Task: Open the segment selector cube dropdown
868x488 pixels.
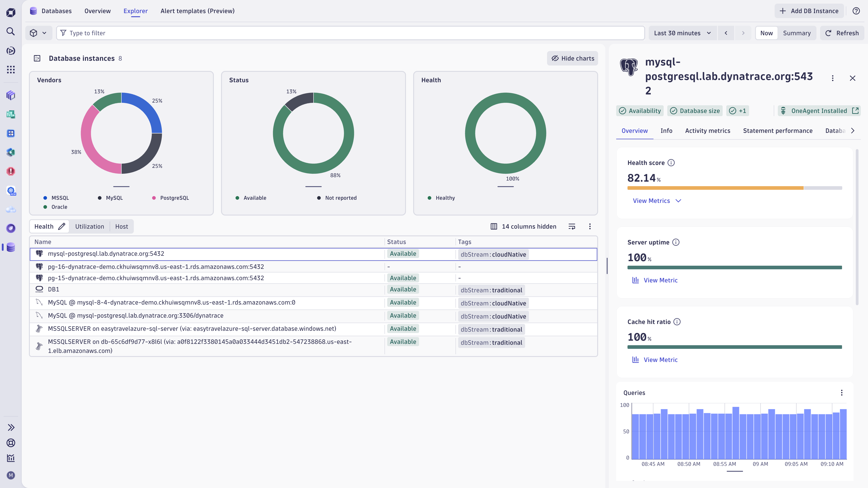Action: (x=38, y=33)
